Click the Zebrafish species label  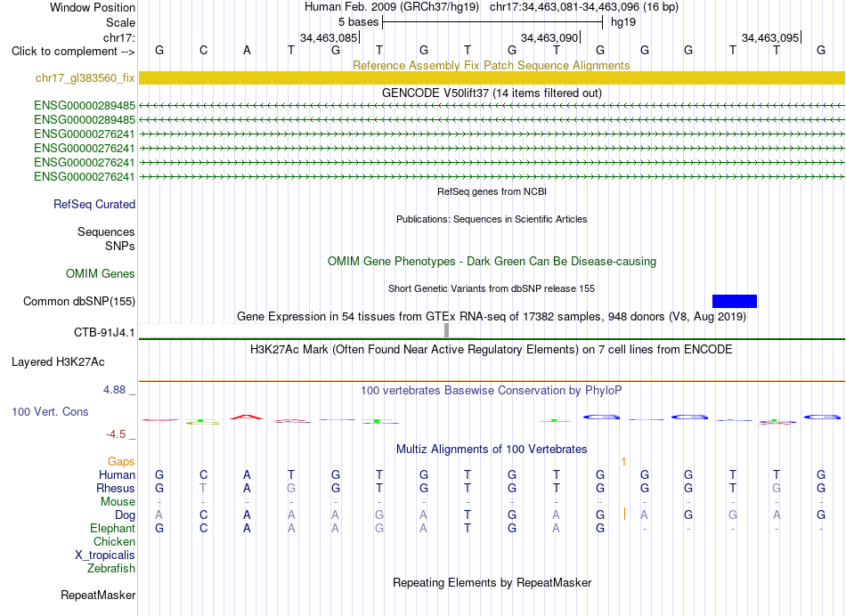pos(111,568)
